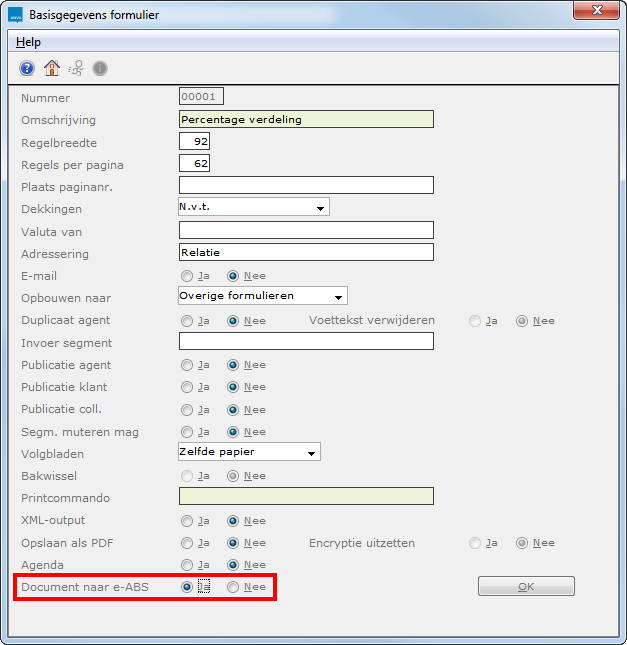Select Ja for E-mail

tap(187, 276)
